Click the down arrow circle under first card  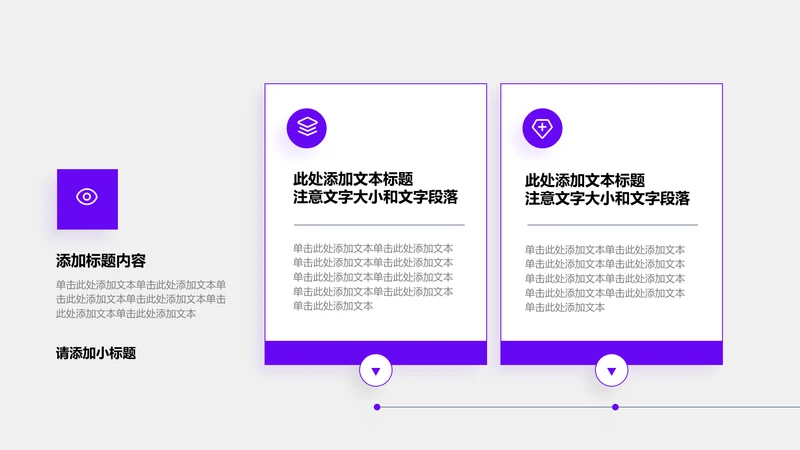pyautogui.click(x=376, y=370)
